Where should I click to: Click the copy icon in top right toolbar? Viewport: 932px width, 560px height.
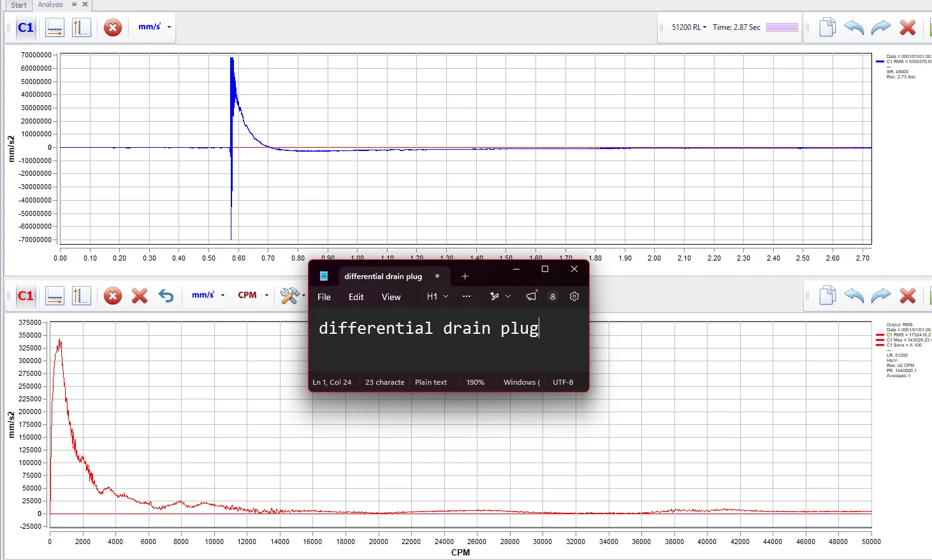pyautogui.click(x=827, y=27)
